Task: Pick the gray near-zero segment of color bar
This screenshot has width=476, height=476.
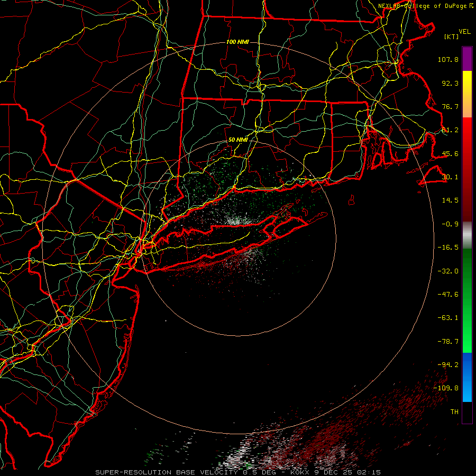Action: pyautogui.click(x=467, y=235)
